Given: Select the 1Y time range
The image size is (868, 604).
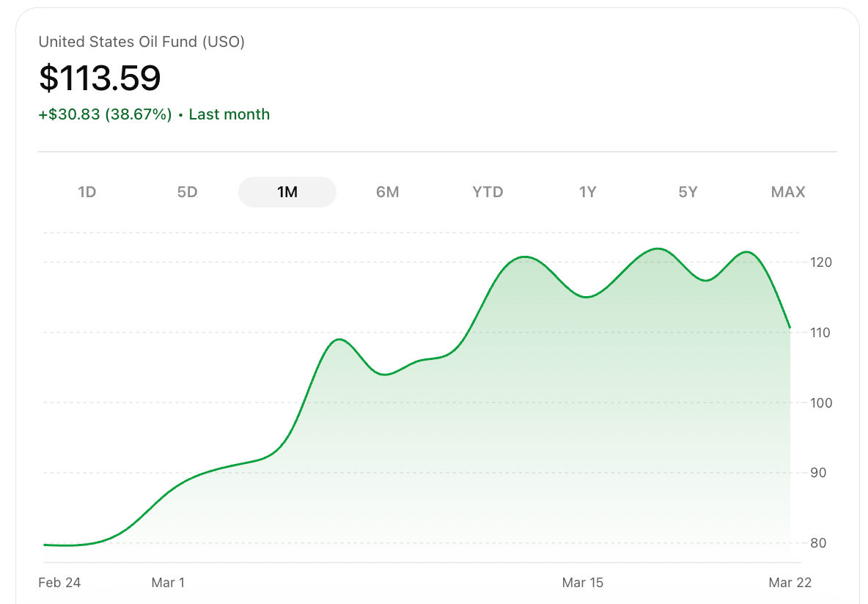Looking at the screenshot, I should coord(588,192).
